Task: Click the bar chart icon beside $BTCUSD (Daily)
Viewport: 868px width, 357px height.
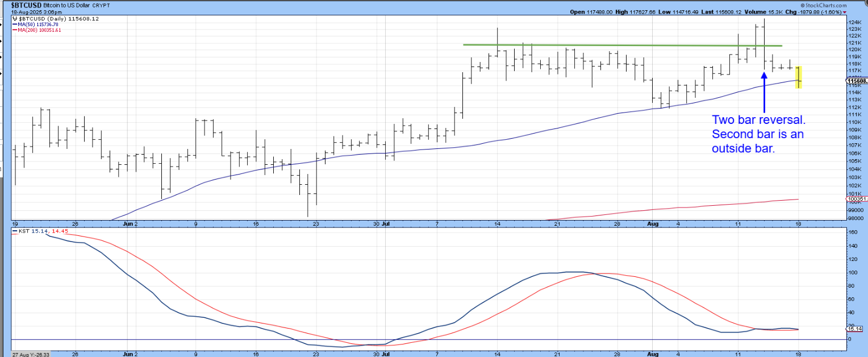Action: 14,19
